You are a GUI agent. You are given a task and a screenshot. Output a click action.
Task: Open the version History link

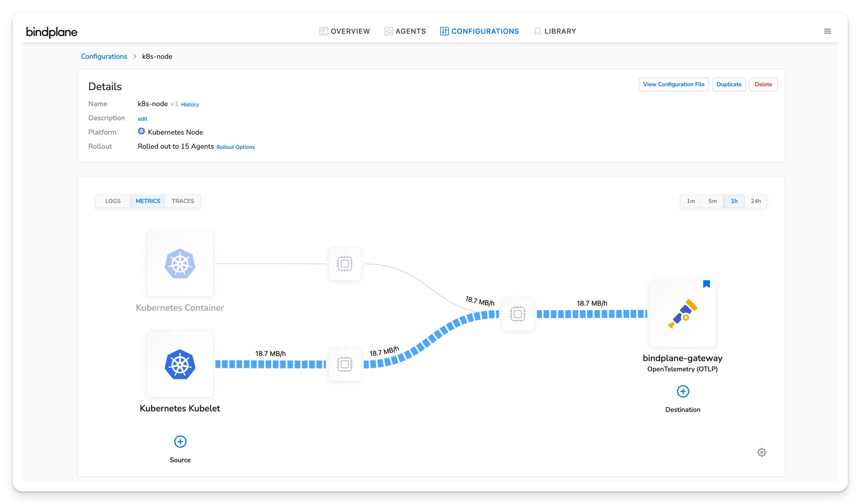[x=190, y=104]
